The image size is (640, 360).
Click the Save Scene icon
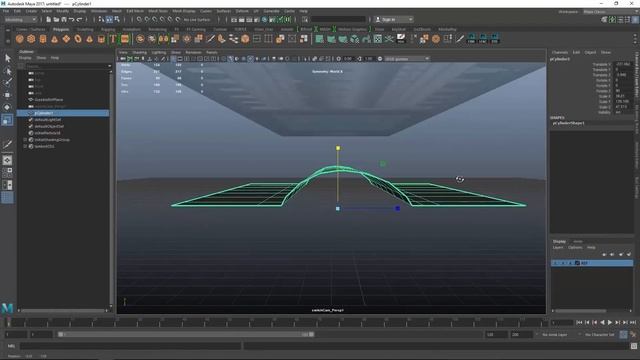(x=64, y=19)
